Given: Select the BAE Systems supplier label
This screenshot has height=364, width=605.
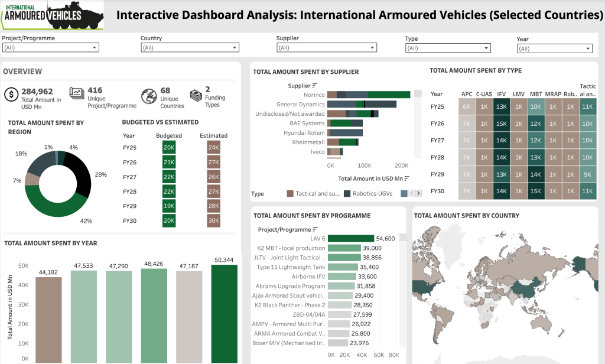Looking at the screenshot, I should [307, 123].
